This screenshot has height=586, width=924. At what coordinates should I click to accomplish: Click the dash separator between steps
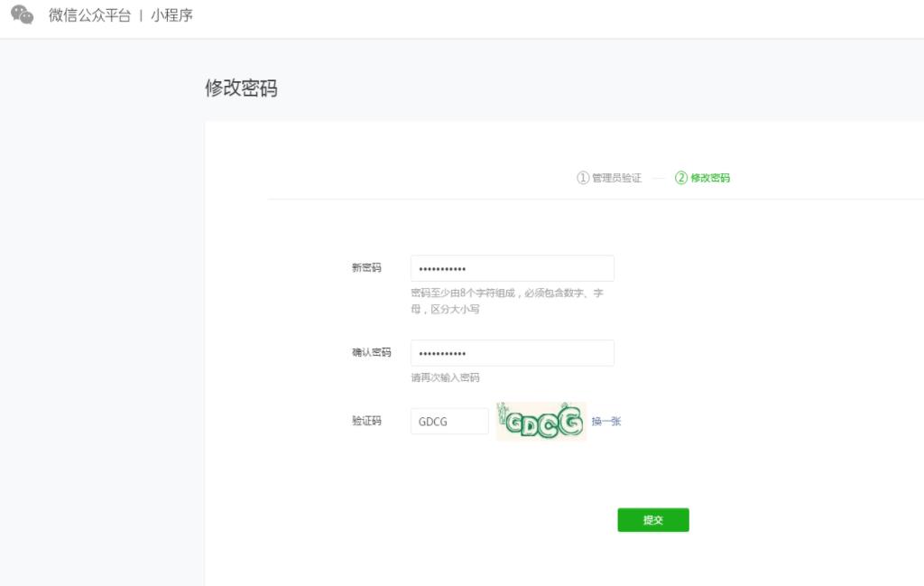click(x=659, y=178)
